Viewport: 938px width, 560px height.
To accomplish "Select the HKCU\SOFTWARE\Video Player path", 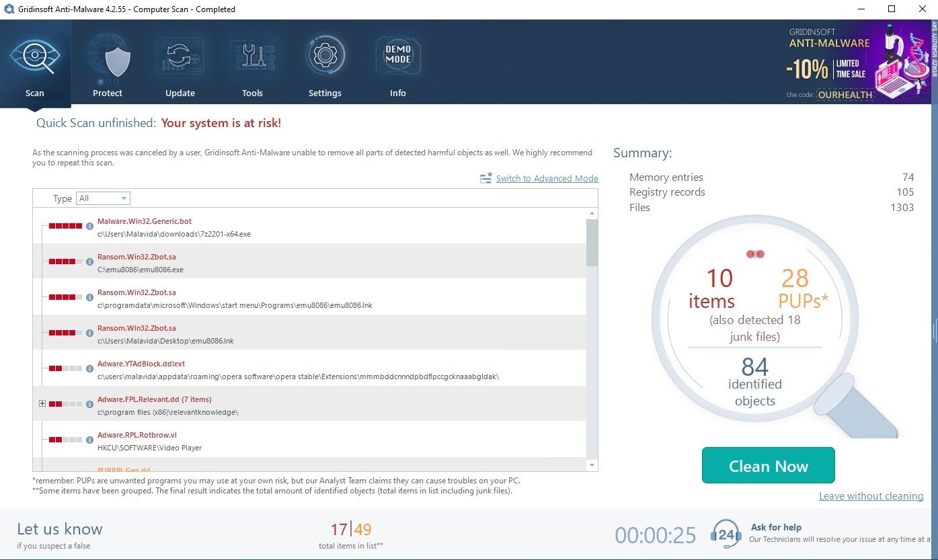I will pyautogui.click(x=149, y=448).
